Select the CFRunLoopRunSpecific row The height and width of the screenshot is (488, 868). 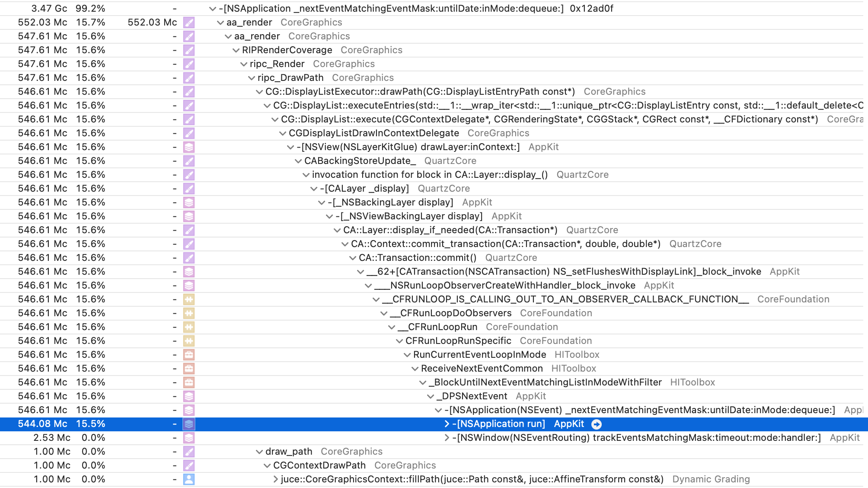click(458, 341)
